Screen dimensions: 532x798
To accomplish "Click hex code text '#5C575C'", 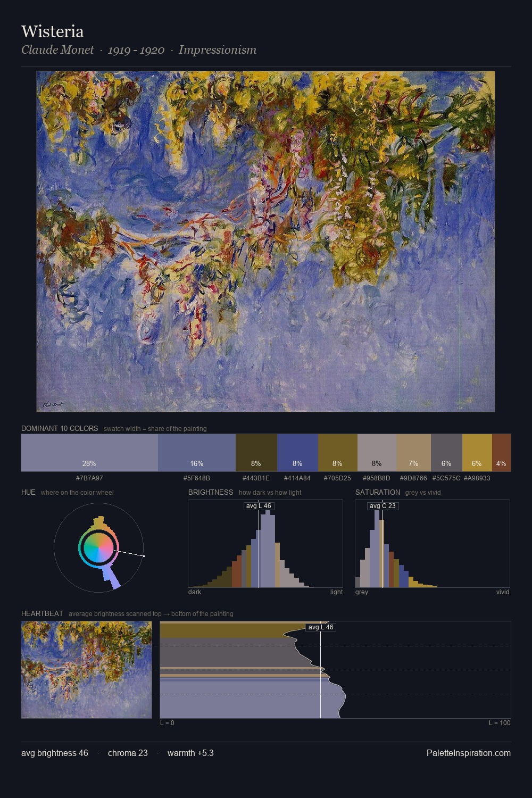I will click(x=446, y=478).
